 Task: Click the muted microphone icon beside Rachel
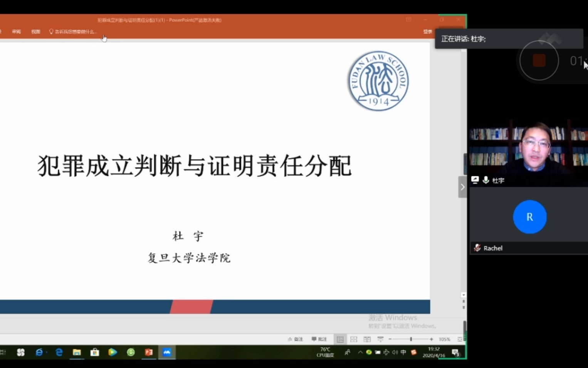point(477,248)
